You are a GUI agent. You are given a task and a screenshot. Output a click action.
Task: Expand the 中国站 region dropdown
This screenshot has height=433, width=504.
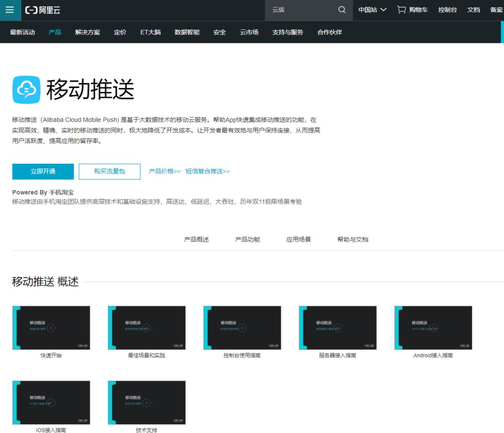(x=371, y=10)
